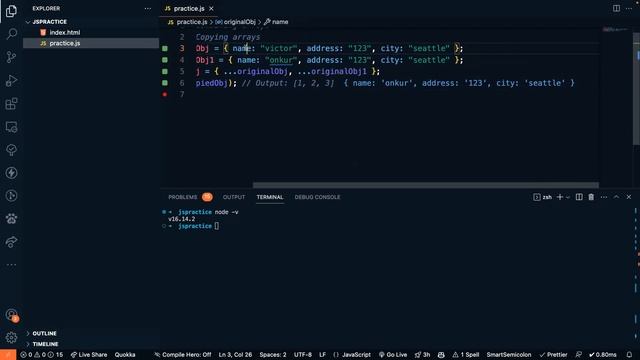Toggle SmartSemicolon in status bar
This screenshot has width=640, height=360.
(x=509, y=355)
